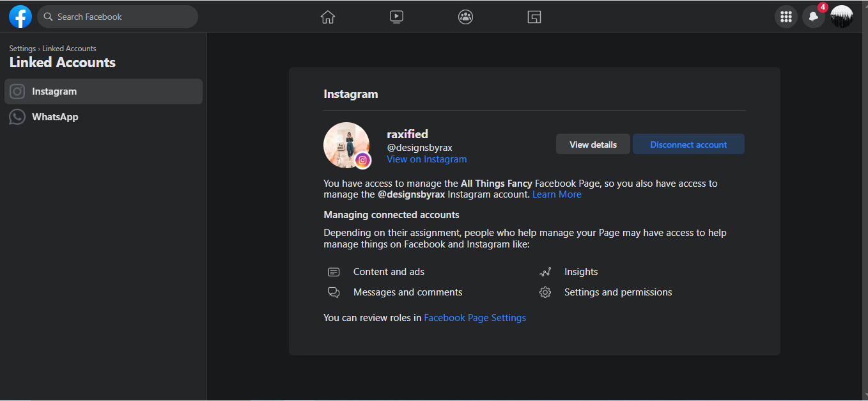This screenshot has width=868, height=401.
Task: Select Instagram in Linked Accounts sidebar
Action: 104,91
